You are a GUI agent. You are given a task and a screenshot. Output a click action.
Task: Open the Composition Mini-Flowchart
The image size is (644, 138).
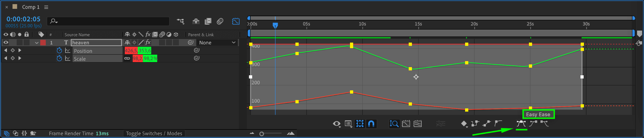pos(180,21)
